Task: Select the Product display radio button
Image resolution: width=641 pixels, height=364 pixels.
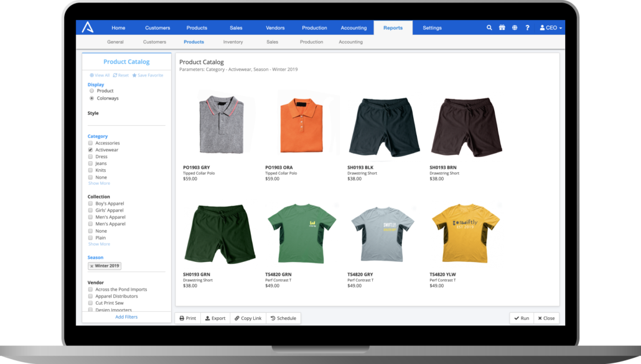Action: click(x=91, y=91)
